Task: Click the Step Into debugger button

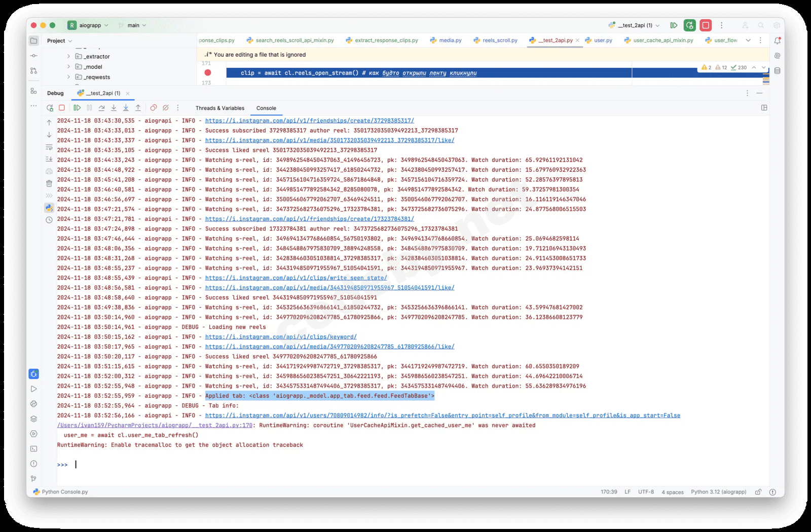Action: tap(114, 108)
